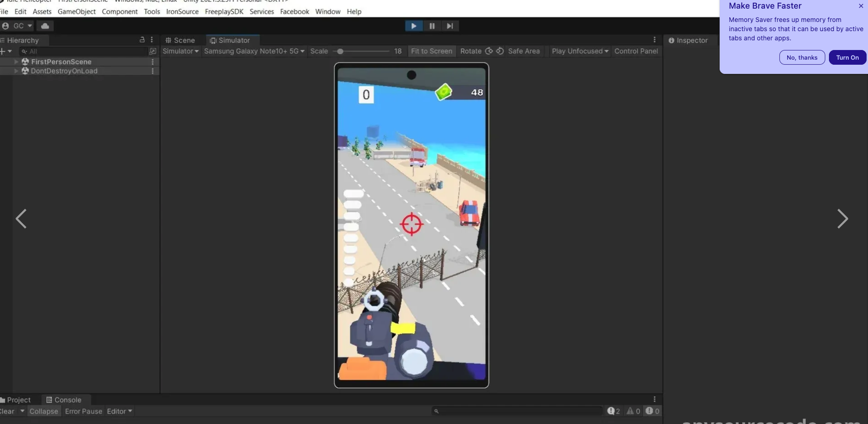Open the Console panel three-dot menu
This screenshot has height=424, width=868.
654,400
